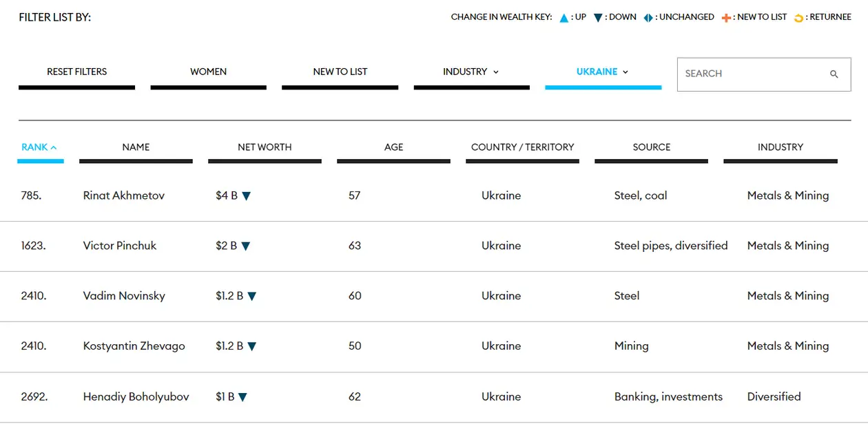Click the wealth arrow for Kostyantin Zhevago
The image size is (868, 424).
(x=252, y=347)
